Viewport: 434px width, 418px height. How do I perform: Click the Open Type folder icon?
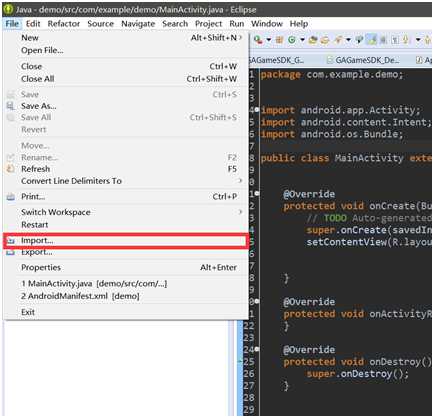tap(313, 40)
